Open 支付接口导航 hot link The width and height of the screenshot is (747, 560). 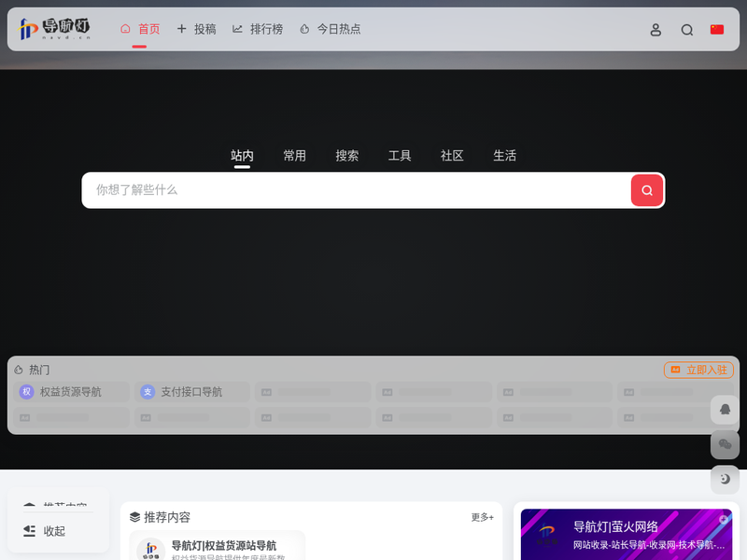pos(192,392)
